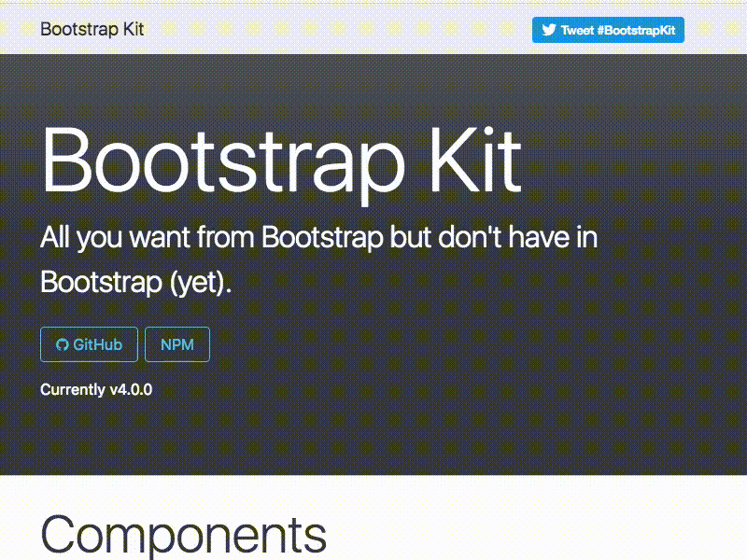Visit the GitHub repository button

tap(89, 343)
